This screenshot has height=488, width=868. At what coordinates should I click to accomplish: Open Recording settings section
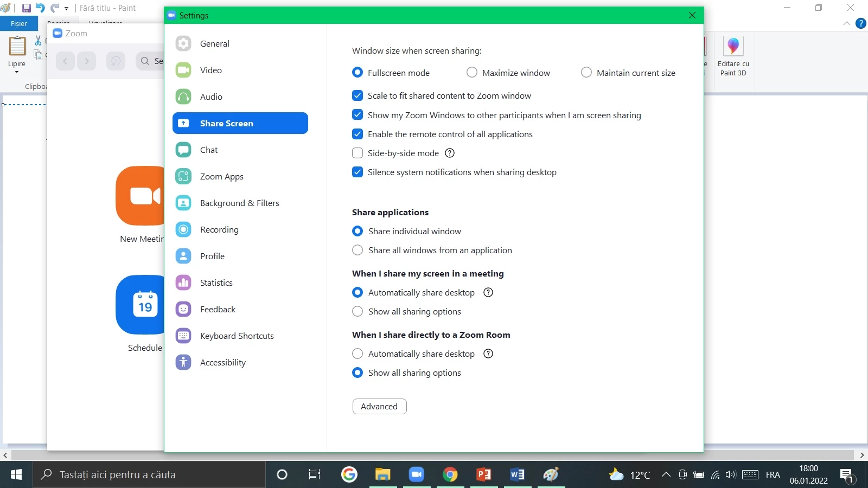[x=240, y=229]
